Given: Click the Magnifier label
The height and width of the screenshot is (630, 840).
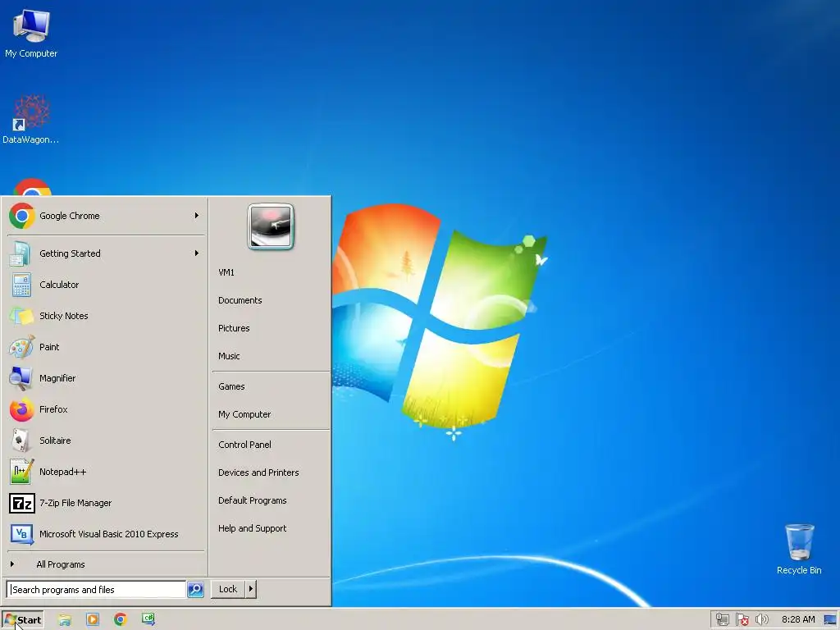Looking at the screenshot, I should 57,378.
